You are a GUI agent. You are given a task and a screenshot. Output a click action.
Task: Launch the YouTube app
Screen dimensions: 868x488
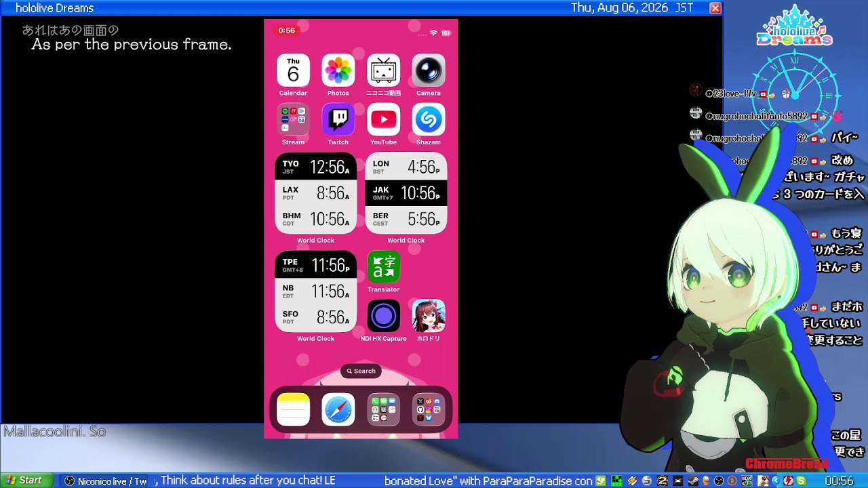[383, 120]
